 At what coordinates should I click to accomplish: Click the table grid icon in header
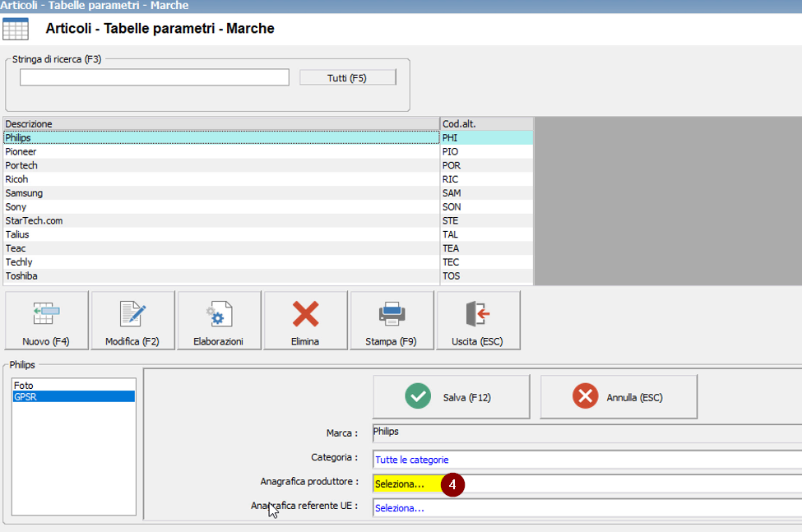[x=16, y=29]
